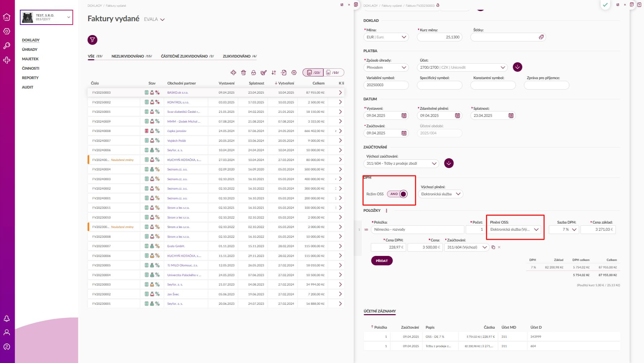Viewport: 644px width, 363px height.
Task: Open the filter funnel for Faktury vydané
Action: (93, 40)
